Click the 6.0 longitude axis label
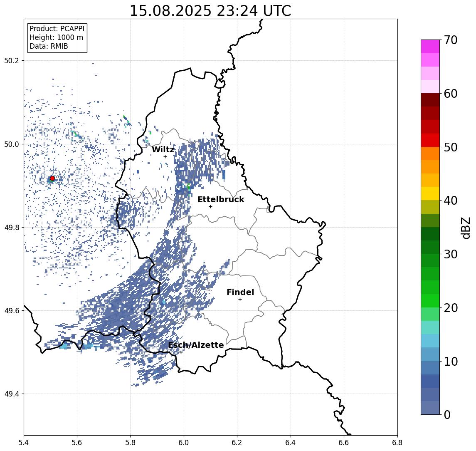476x451 pixels. pyautogui.click(x=184, y=443)
